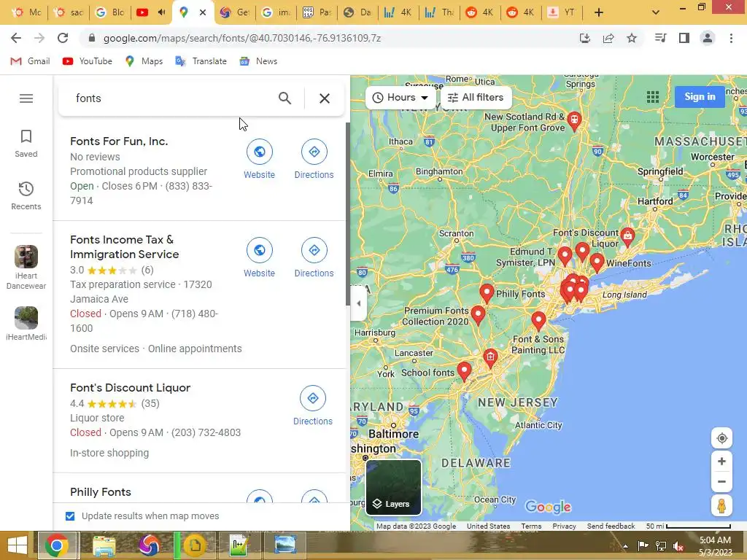Open Translate bookmark
This screenshot has width=747, height=560.
point(201,61)
